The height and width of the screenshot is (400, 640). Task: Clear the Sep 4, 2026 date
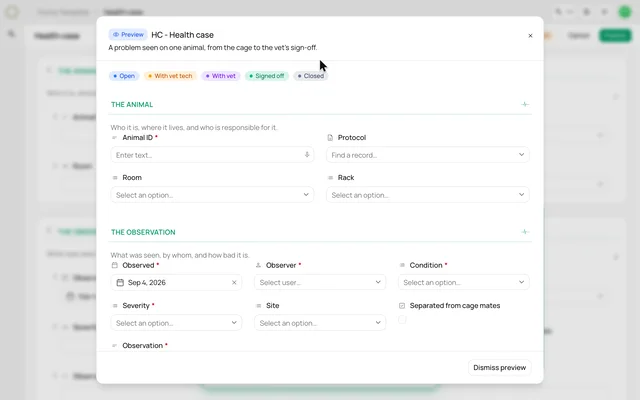point(234,282)
